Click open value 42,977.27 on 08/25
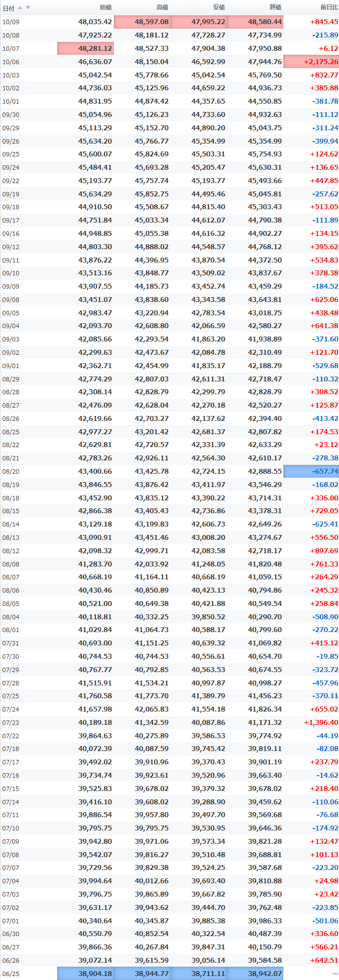This screenshot has height=980, width=339. click(95, 432)
